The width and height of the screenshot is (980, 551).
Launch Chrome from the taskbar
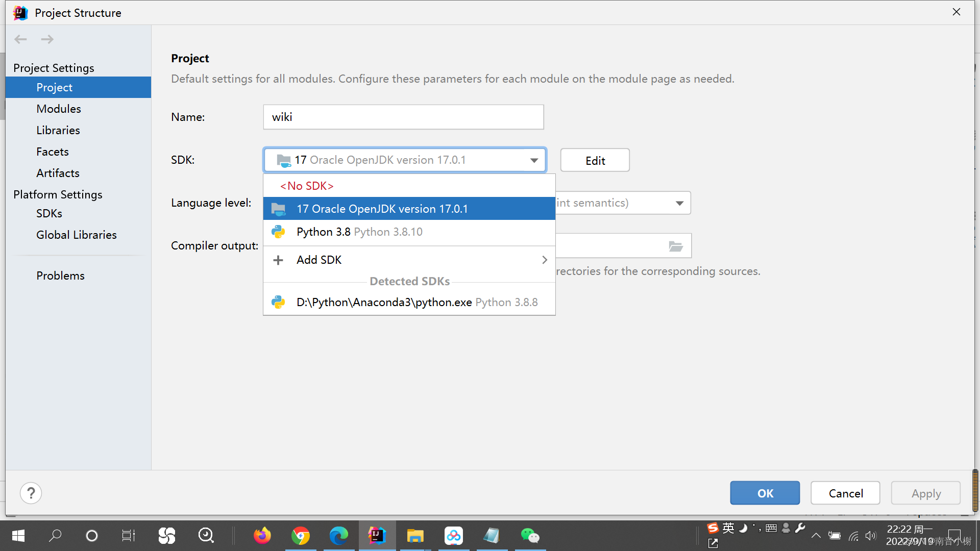[x=301, y=536]
